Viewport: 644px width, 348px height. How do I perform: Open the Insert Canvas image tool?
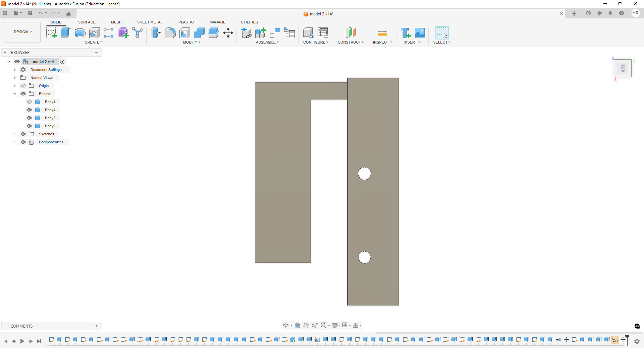tap(420, 33)
